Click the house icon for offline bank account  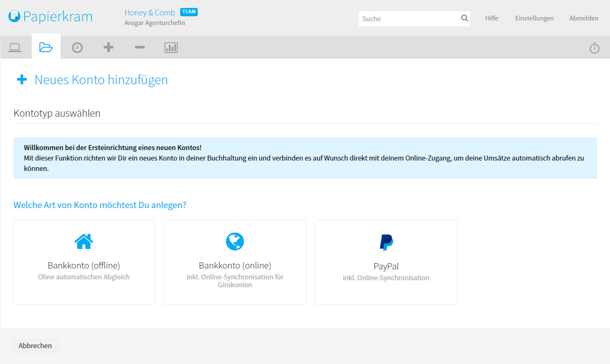[x=84, y=241]
